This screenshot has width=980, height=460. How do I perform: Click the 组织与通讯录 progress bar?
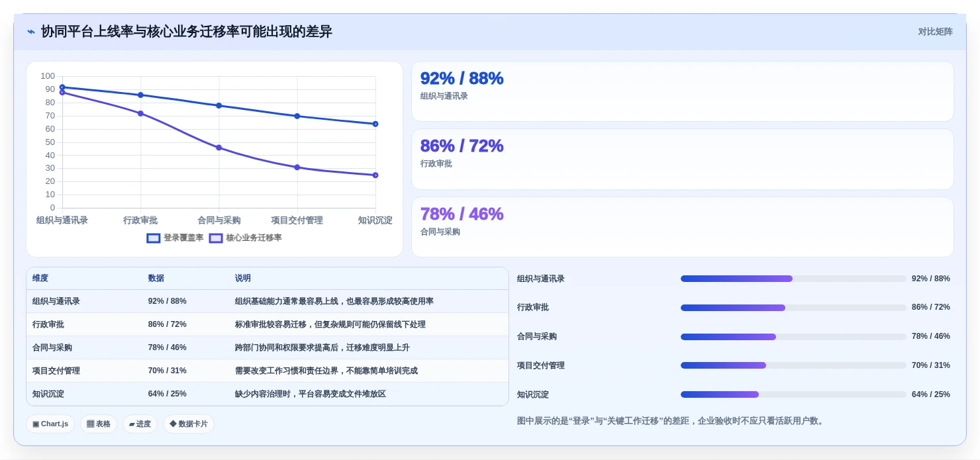tap(793, 279)
